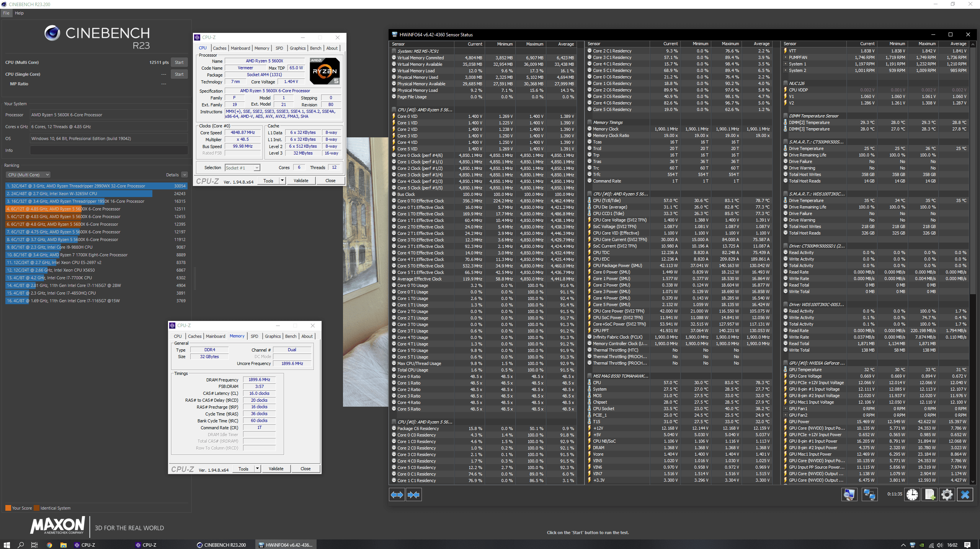Expand CPU (Multi Core) ranking dropdown

28,175
